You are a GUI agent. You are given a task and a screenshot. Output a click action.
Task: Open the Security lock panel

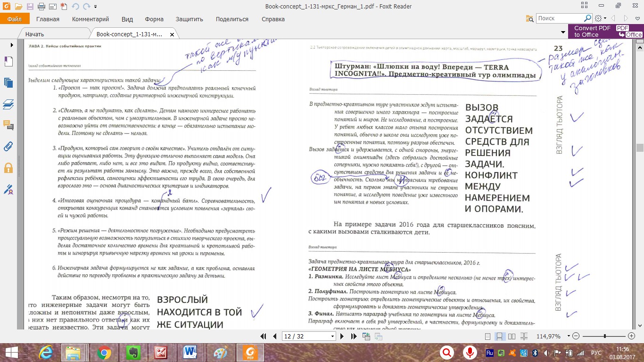[x=8, y=168]
